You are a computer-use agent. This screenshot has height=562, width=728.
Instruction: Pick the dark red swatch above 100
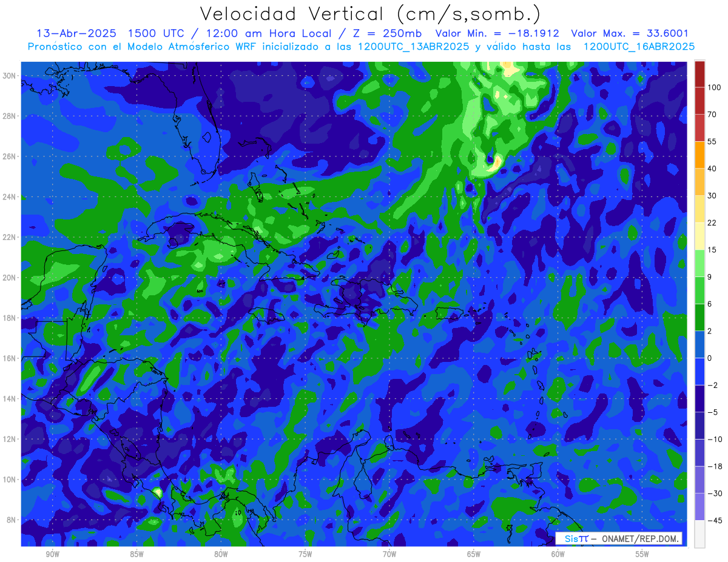[699, 74]
